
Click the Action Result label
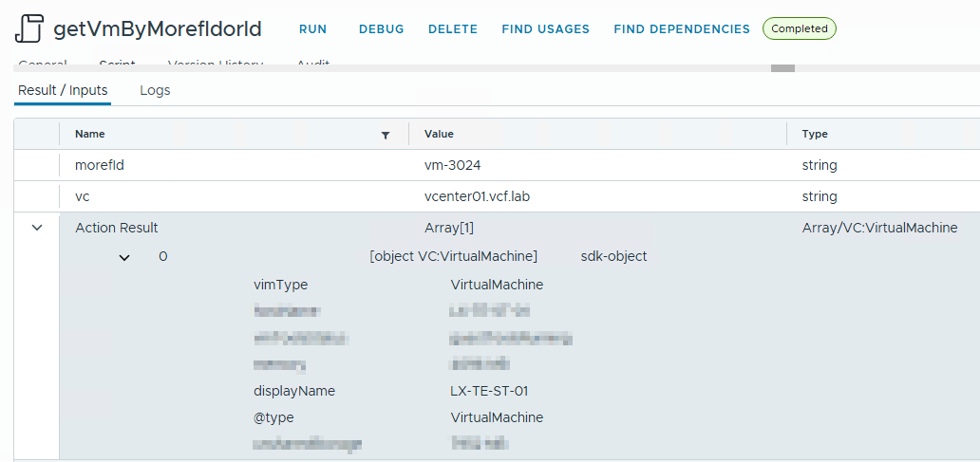117,228
